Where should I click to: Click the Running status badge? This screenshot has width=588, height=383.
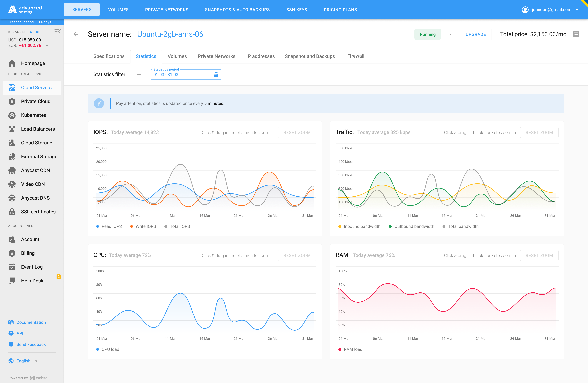(x=428, y=34)
